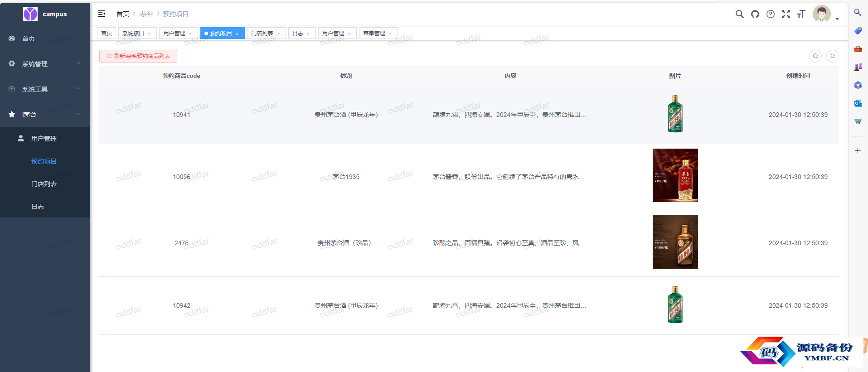This screenshot has height=372, width=868.
Task: Select sidebar item 预约项目
Action: pyautogui.click(x=45, y=161)
